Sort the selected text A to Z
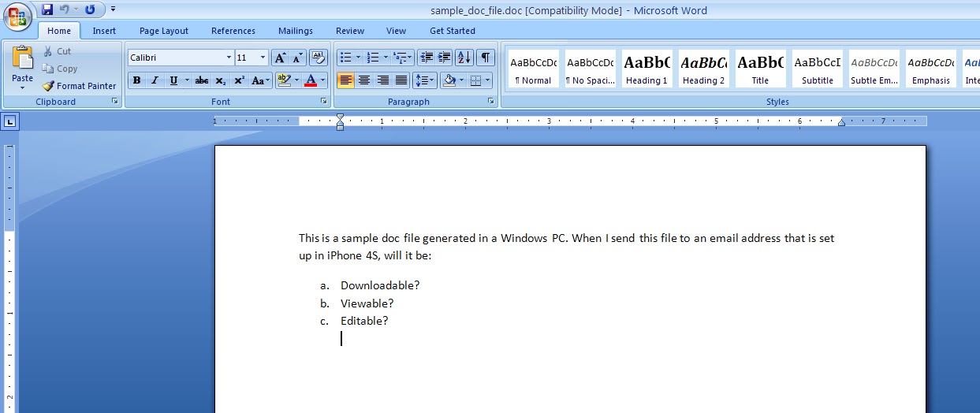The image size is (980, 413). pos(464,58)
